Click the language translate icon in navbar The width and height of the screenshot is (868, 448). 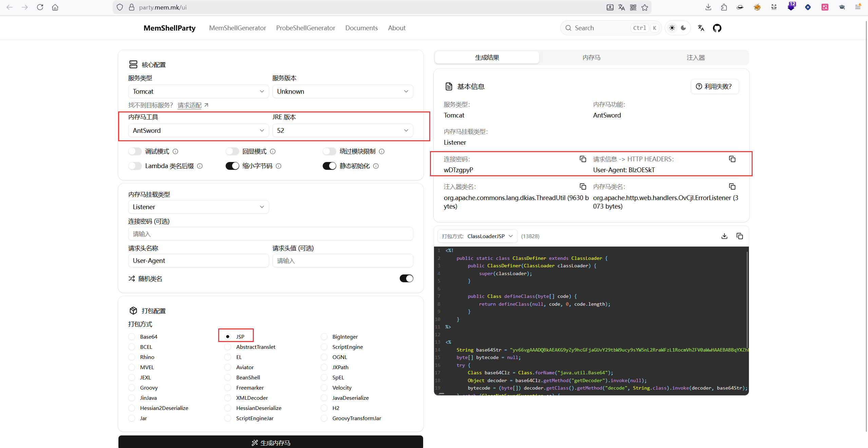701,28
